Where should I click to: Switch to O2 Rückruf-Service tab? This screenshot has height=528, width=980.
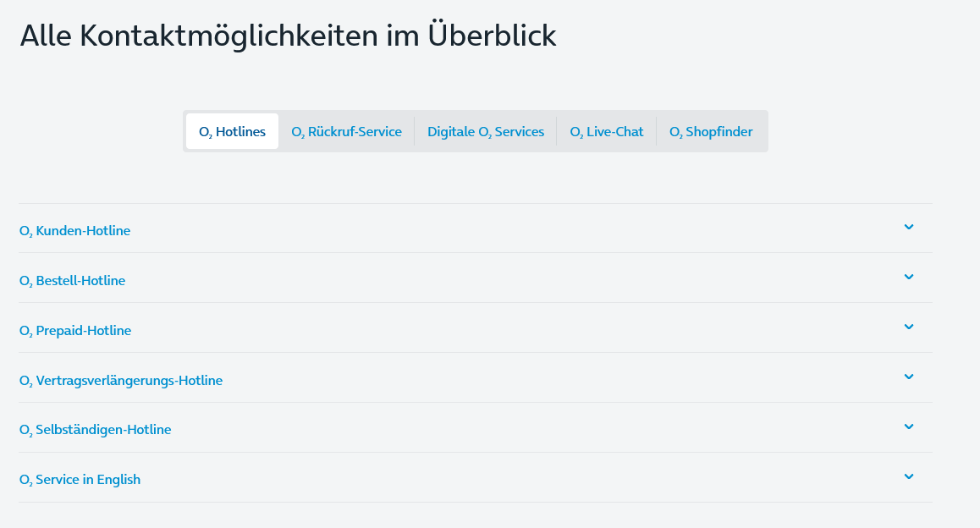pos(346,131)
